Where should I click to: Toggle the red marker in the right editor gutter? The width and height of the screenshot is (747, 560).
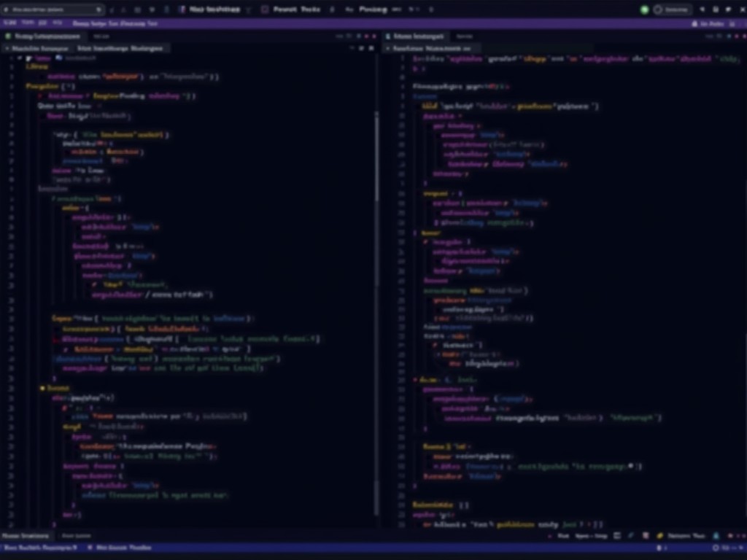point(414,380)
